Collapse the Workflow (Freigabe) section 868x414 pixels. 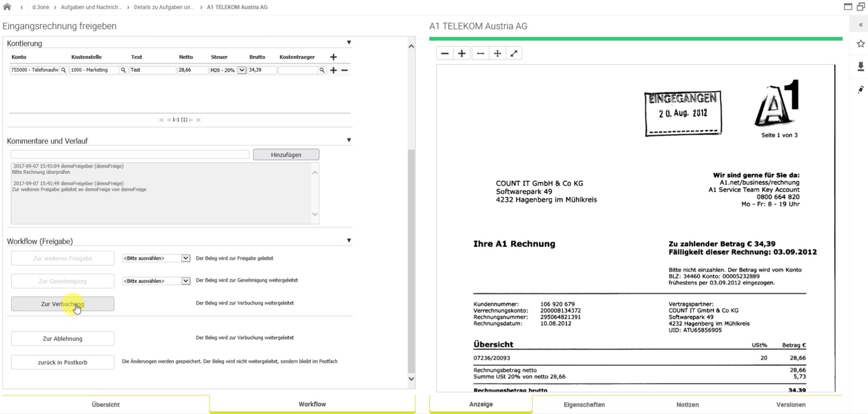[x=349, y=241]
